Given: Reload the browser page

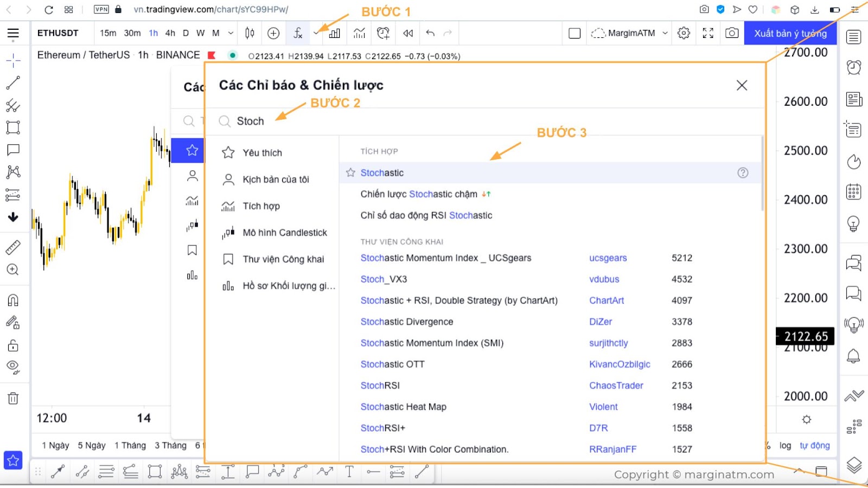Looking at the screenshot, I should [49, 9].
